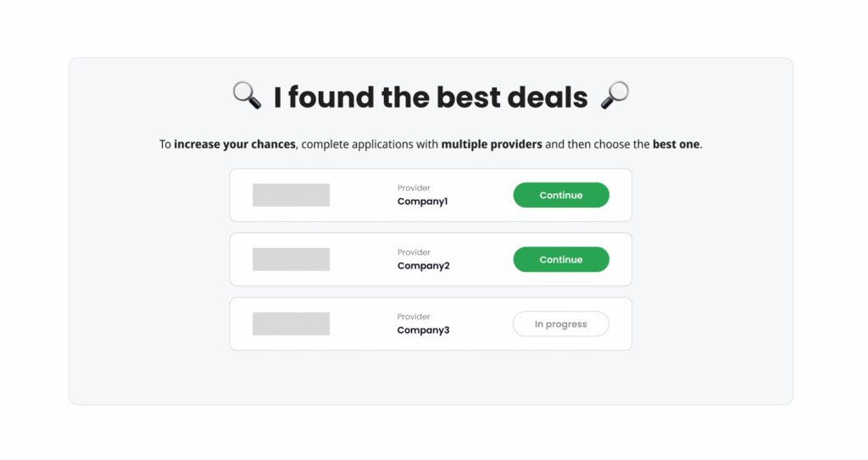Click the bold "best one" text

click(x=676, y=144)
